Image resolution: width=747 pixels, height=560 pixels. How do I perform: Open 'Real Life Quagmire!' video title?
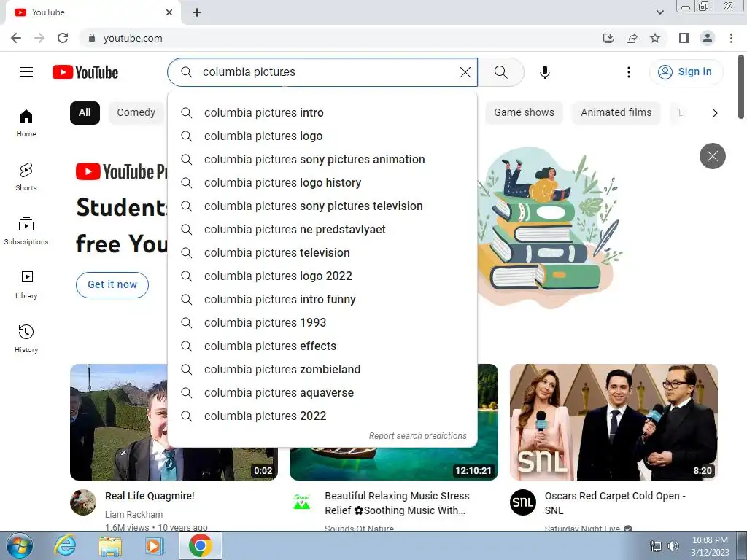tap(150, 496)
